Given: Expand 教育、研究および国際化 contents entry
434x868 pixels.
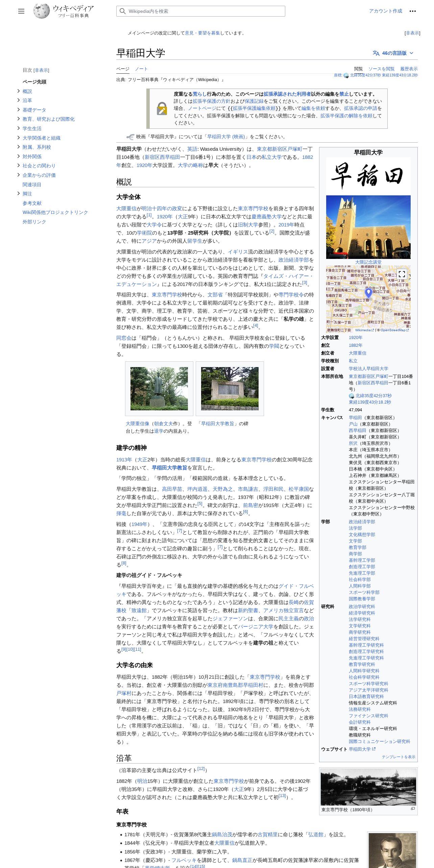Looking at the screenshot, I should pos(19,119).
